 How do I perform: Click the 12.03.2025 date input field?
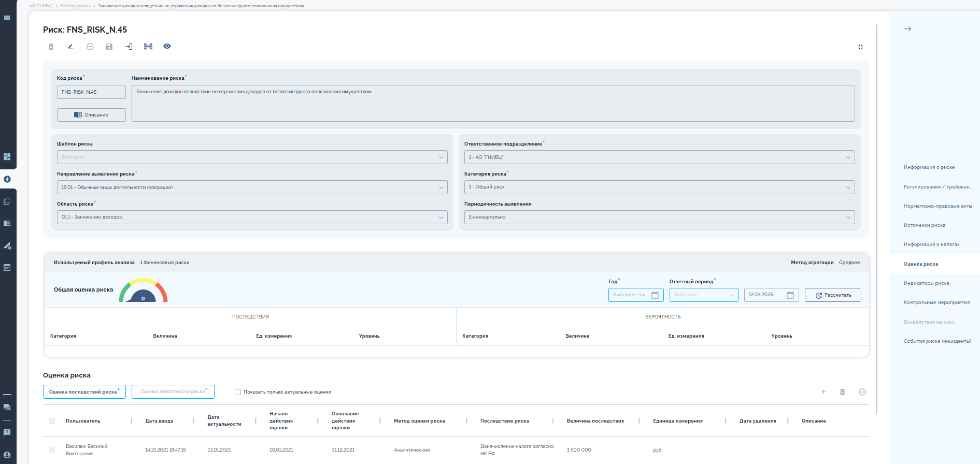click(771, 295)
